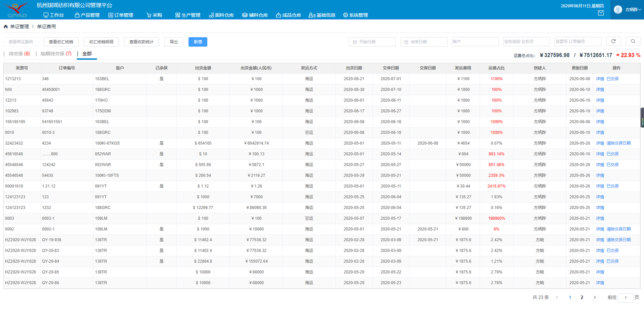Open the 结束日期 date picker
The height and width of the screenshot is (313, 644).
tap(423, 42)
